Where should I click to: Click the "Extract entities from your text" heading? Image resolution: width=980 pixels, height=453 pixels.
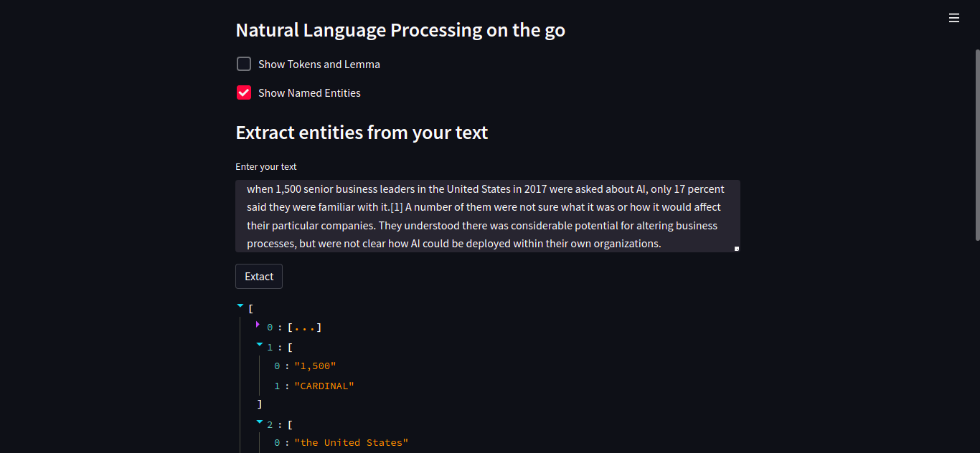362,132
